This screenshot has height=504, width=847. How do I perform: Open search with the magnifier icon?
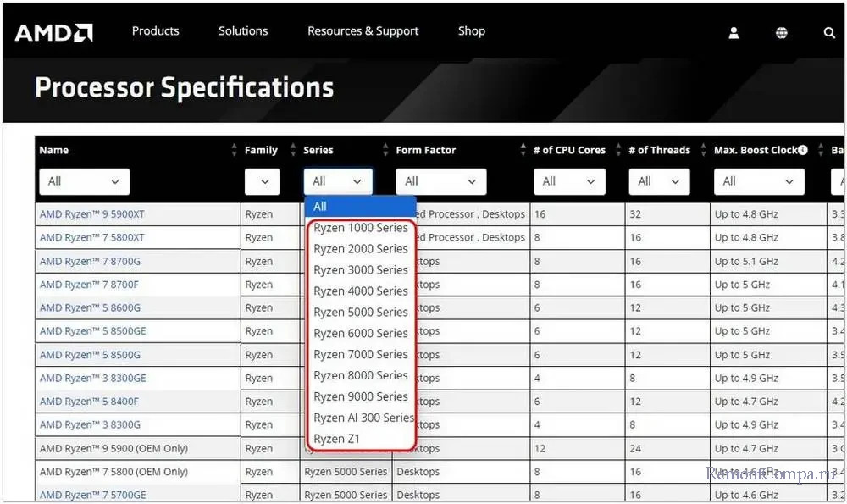[828, 33]
